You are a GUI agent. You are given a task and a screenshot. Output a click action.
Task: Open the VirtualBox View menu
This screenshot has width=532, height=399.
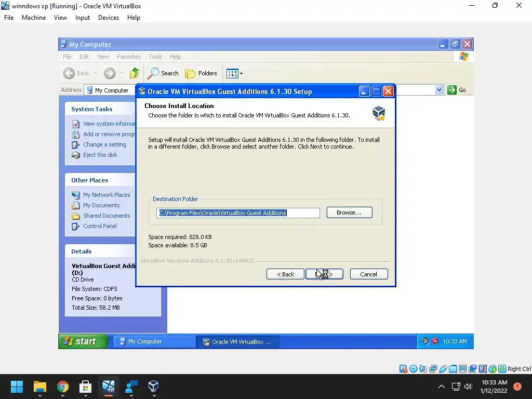click(60, 18)
